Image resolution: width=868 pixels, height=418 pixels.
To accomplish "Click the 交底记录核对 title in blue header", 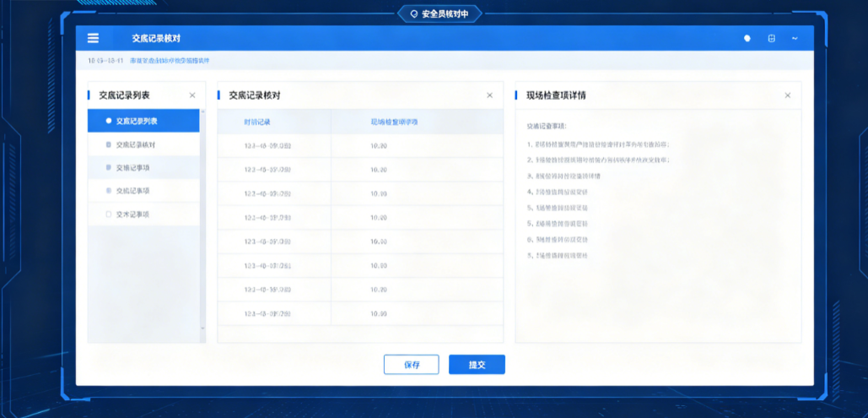I will [x=156, y=38].
